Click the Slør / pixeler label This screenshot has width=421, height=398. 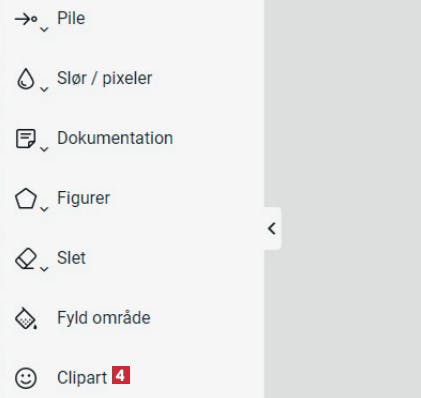[x=105, y=79]
